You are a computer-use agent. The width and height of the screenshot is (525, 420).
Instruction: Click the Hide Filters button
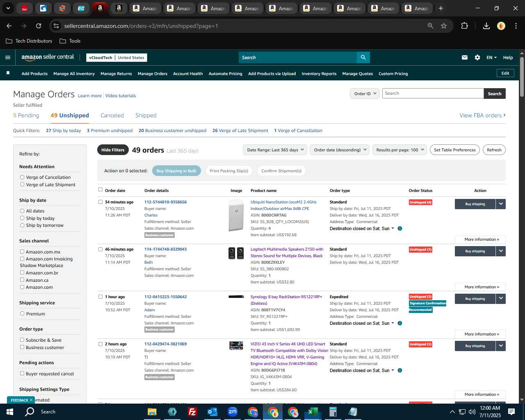pyautogui.click(x=113, y=150)
